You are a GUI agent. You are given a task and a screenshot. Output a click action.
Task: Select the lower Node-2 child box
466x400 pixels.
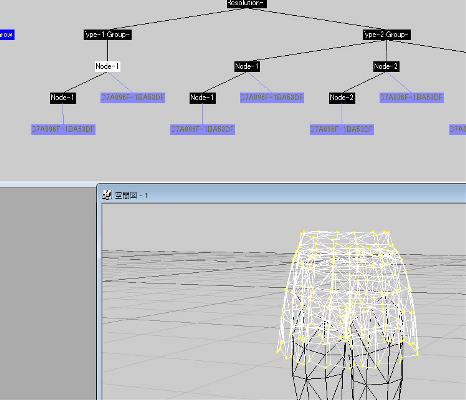click(342, 98)
